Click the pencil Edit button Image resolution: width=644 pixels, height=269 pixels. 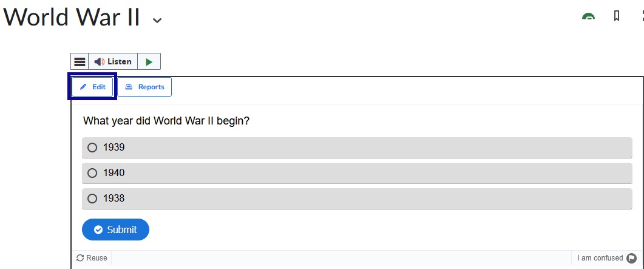(92, 87)
